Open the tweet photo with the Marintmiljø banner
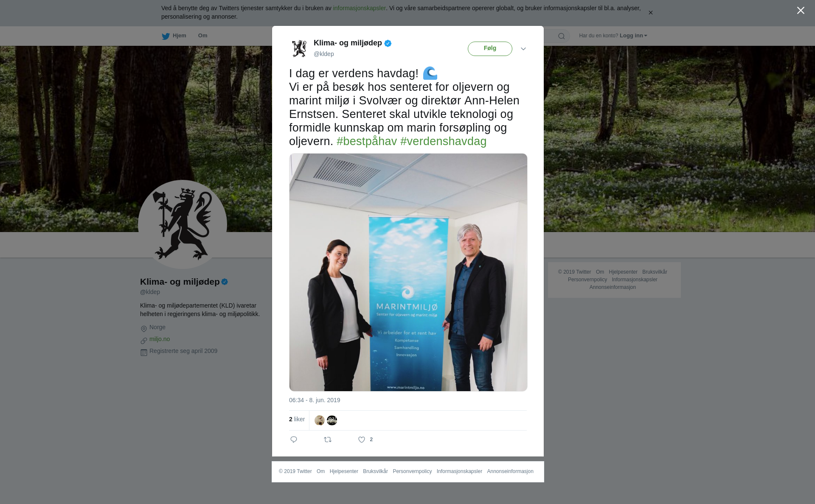Image resolution: width=815 pixels, height=504 pixels. [x=408, y=272]
